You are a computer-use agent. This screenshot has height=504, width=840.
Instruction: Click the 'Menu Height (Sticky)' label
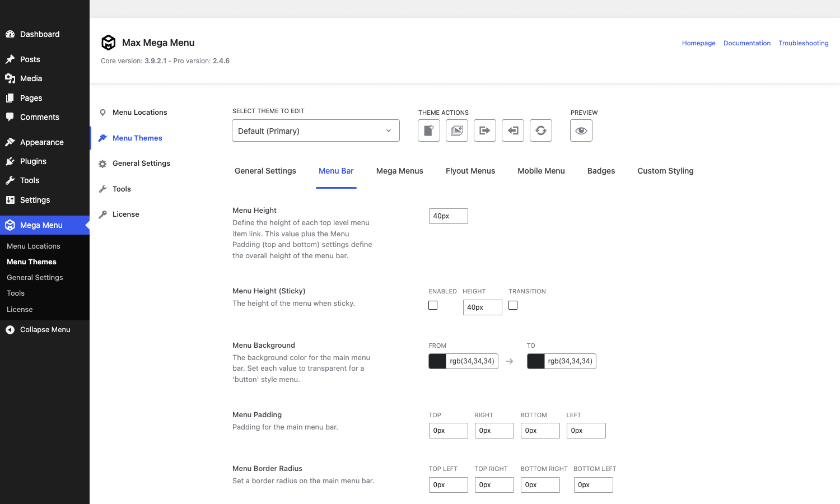[x=269, y=291]
